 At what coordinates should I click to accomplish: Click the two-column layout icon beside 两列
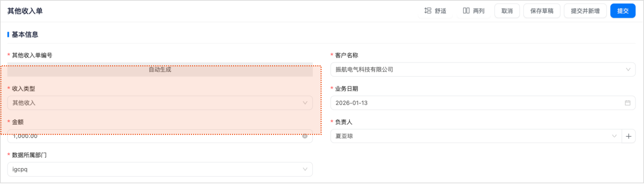[466, 11]
